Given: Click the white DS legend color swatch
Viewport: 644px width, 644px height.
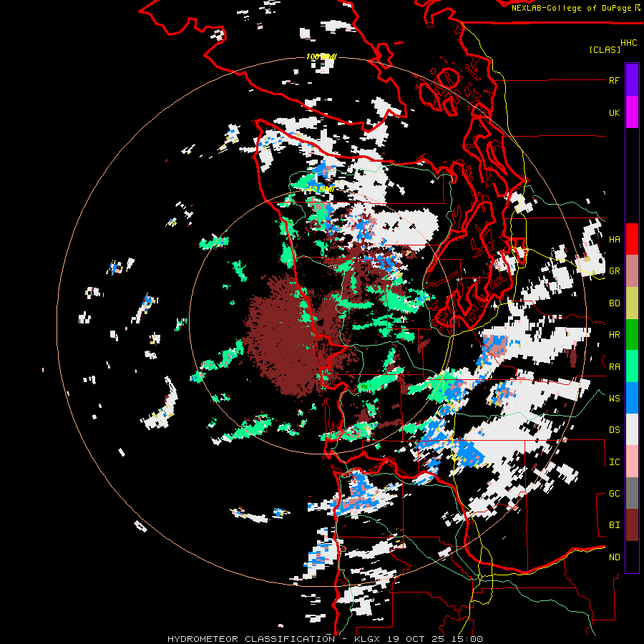Looking at the screenshot, I should [x=632, y=429].
